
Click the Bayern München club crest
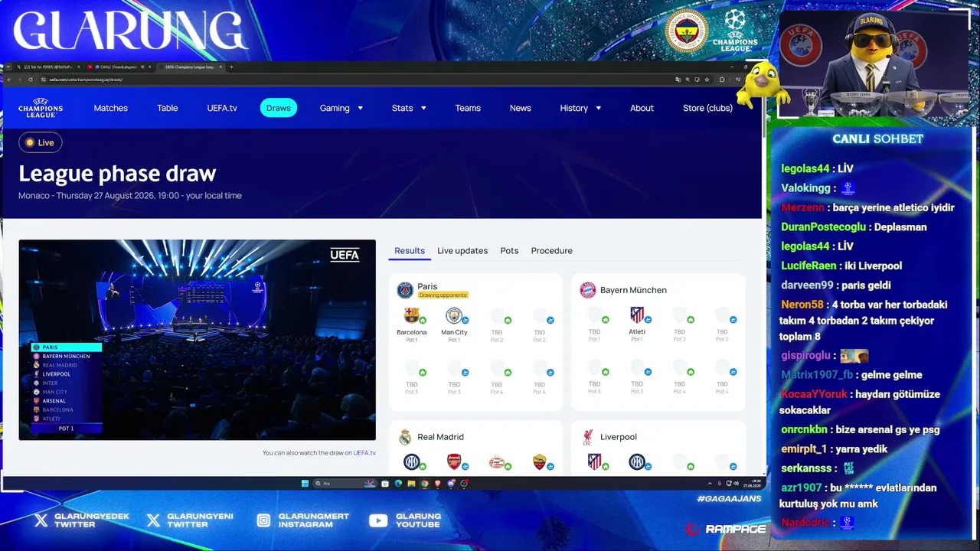pos(587,290)
